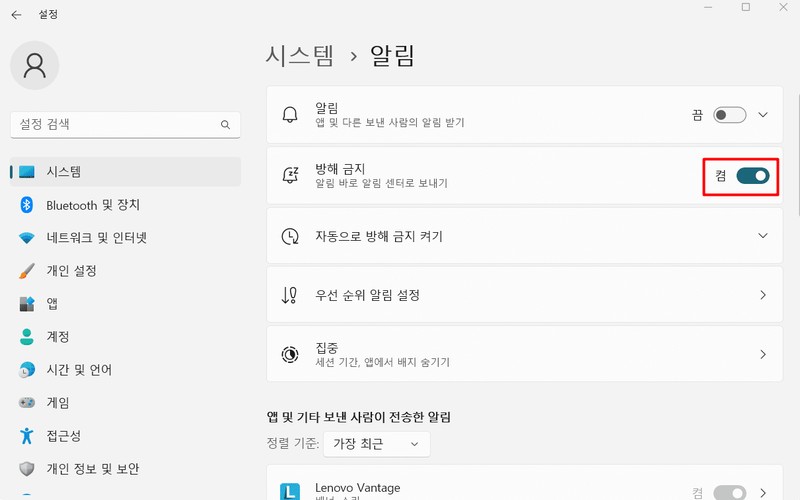Click the Wi-Fi icon beside 네트워크 및 인터넷
800x500 pixels.
[x=27, y=238]
